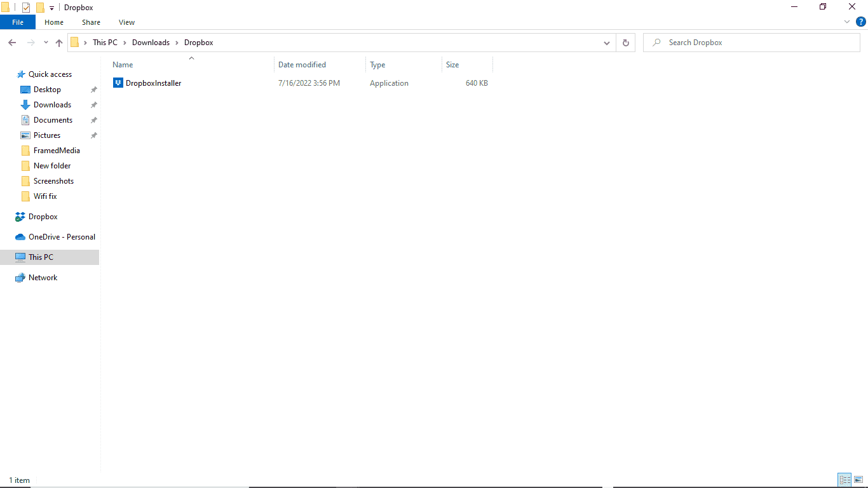Click the Pictures icon in sidebar
The height and width of the screenshot is (488, 868).
[25, 135]
